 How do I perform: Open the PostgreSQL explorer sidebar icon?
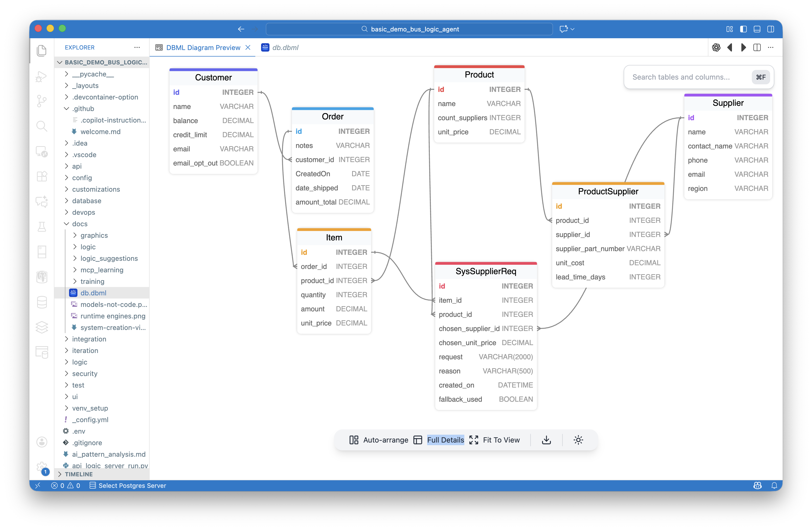click(x=42, y=277)
